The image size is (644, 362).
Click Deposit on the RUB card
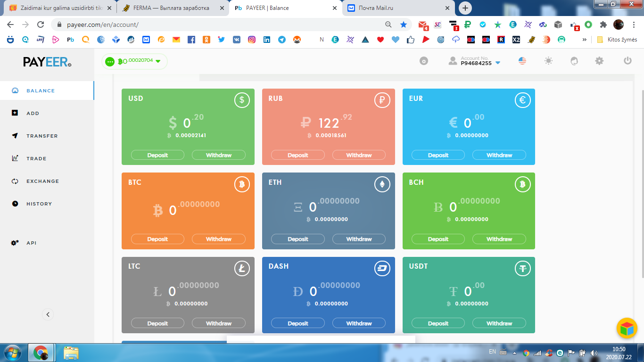(298, 155)
